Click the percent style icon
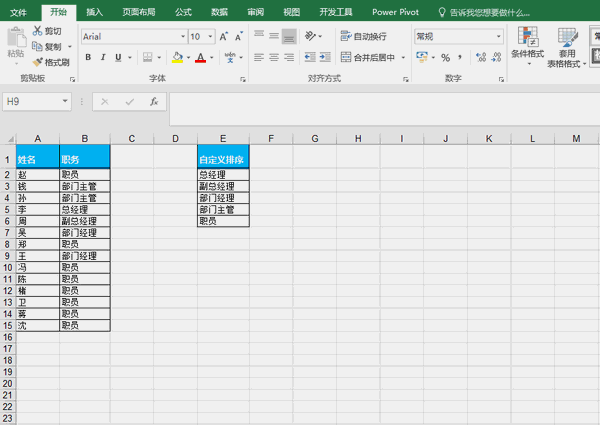This screenshot has width=600, height=425. pyautogui.click(x=445, y=57)
